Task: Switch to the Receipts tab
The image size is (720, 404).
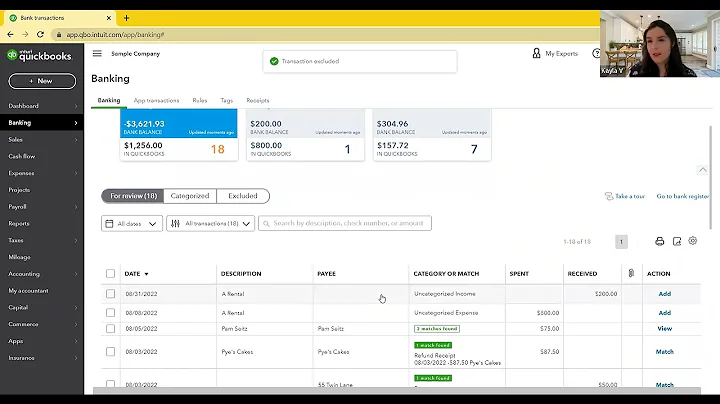Action: (x=258, y=100)
